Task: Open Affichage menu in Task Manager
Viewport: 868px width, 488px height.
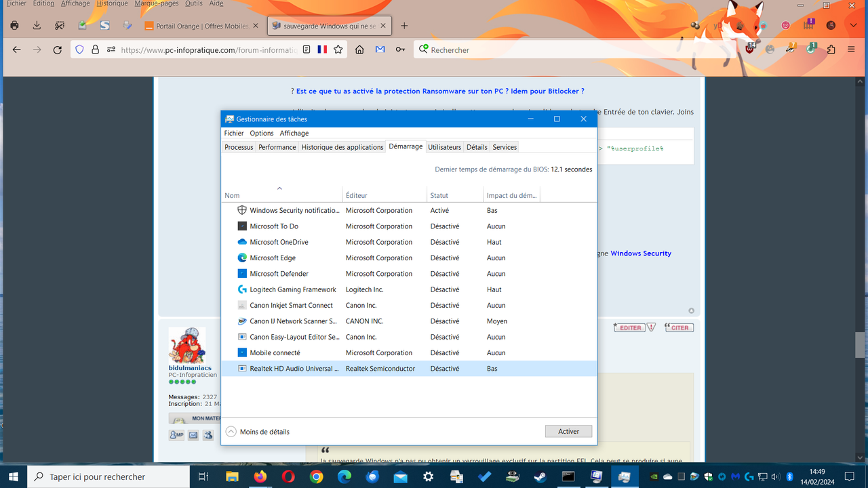Action: click(x=294, y=133)
